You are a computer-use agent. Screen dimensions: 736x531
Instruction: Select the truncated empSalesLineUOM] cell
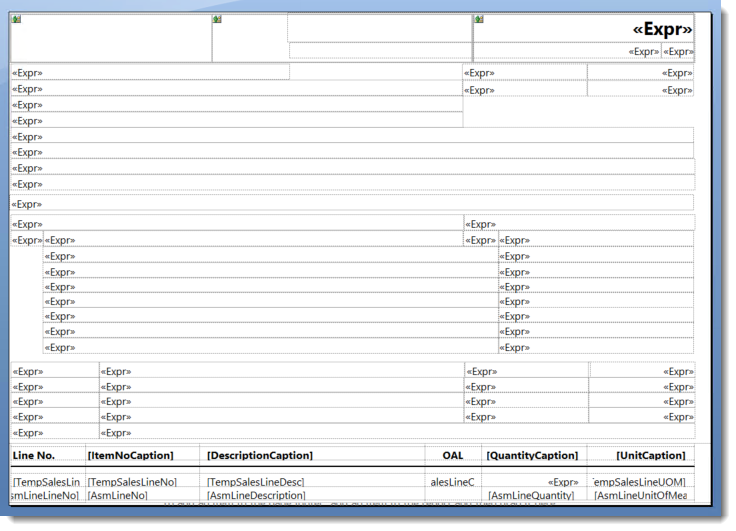click(640, 482)
